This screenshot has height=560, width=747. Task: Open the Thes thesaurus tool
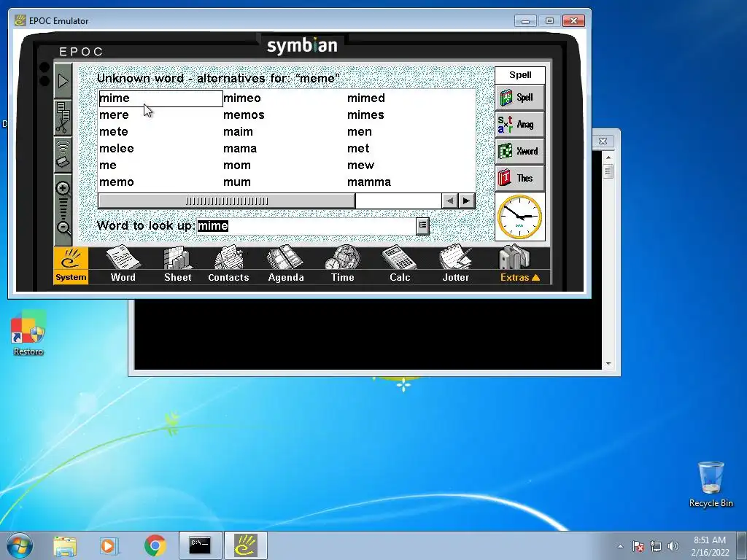tap(519, 178)
